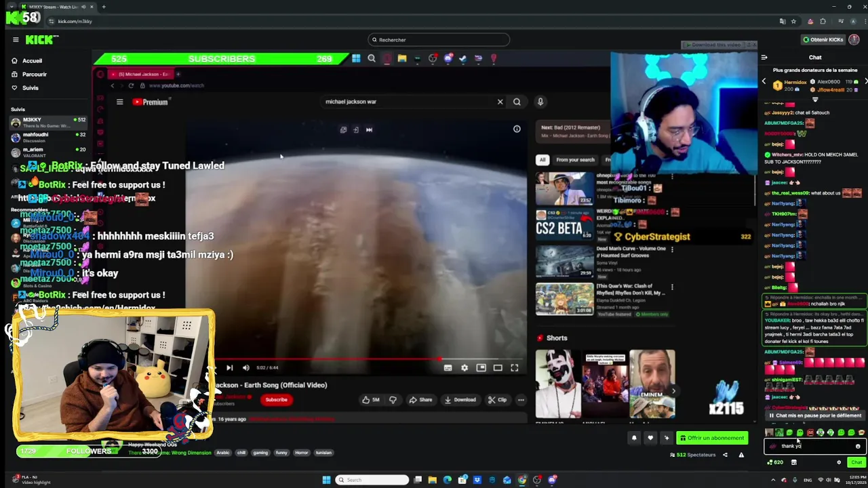This screenshot has height=488, width=868.
Task: Open emoji picker in chat input
Action: (x=858, y=446)
